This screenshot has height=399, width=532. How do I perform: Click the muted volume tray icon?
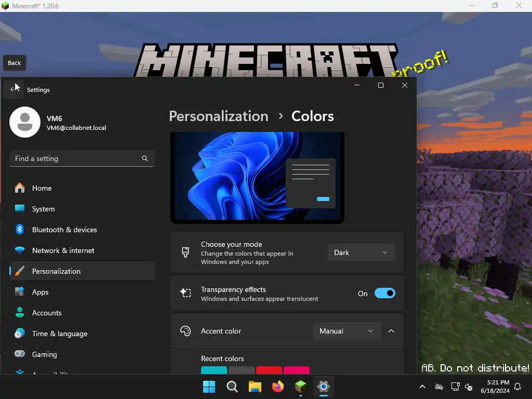469,387
